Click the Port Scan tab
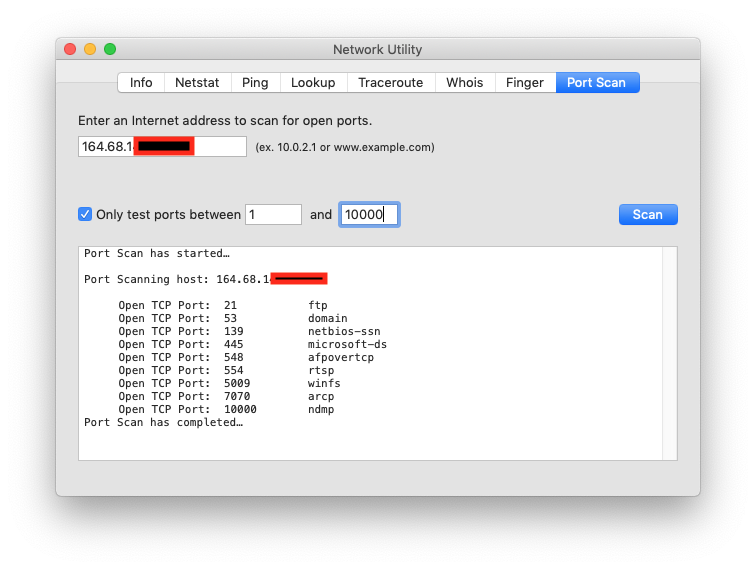756x570 pixels. click(597, 82)
